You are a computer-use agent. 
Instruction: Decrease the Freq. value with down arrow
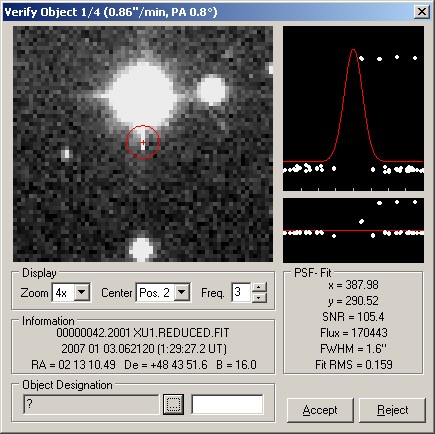click(x=259, y=298)
